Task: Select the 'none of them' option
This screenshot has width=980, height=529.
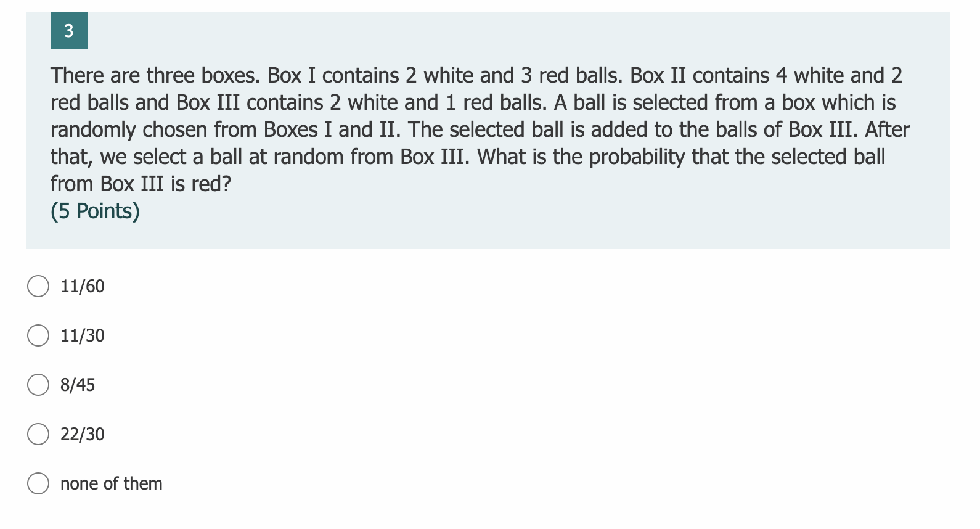Action: pos(38,483)
